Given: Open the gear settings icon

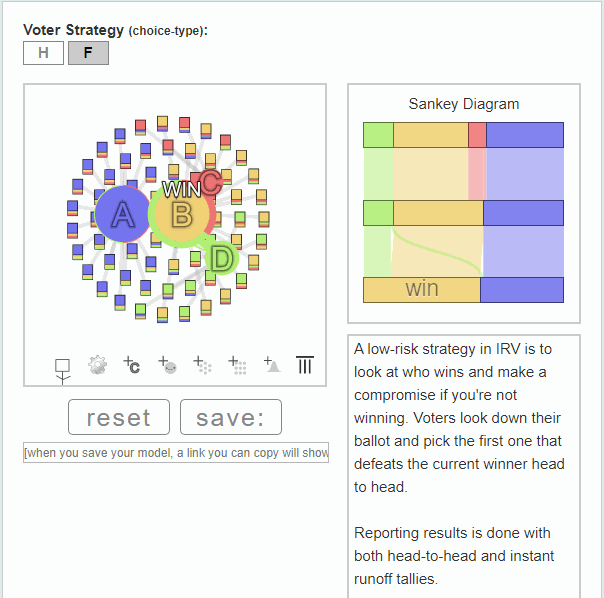Looking at the screenshot, I should coord(97,365).
